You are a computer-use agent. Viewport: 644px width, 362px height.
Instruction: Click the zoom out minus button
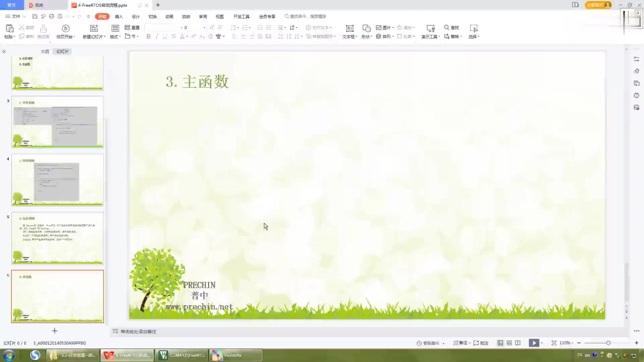click(x=579, y=343)
